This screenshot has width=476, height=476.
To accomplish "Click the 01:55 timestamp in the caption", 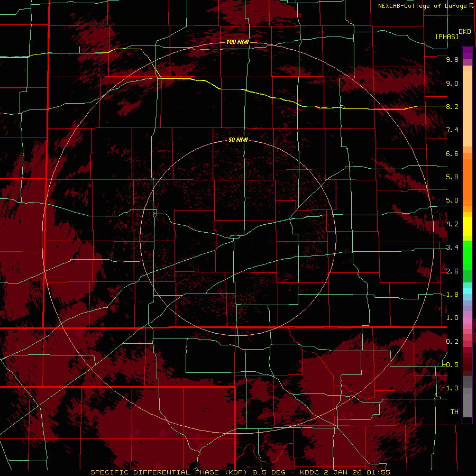I will (x=379, y=472).
